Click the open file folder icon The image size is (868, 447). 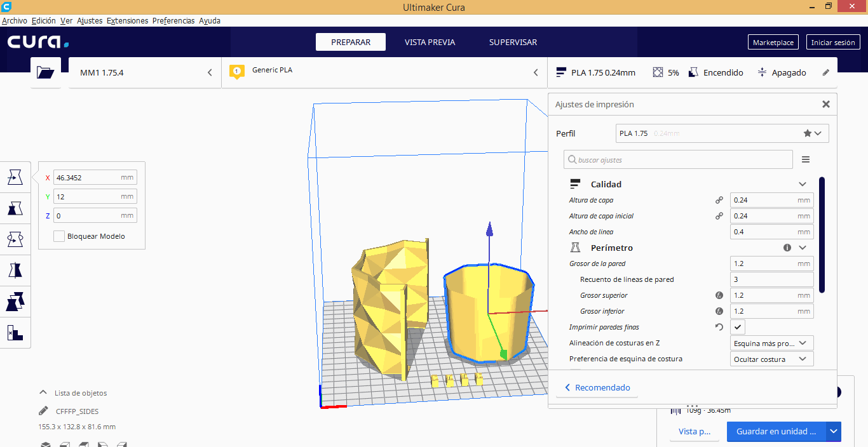[46, 72]
